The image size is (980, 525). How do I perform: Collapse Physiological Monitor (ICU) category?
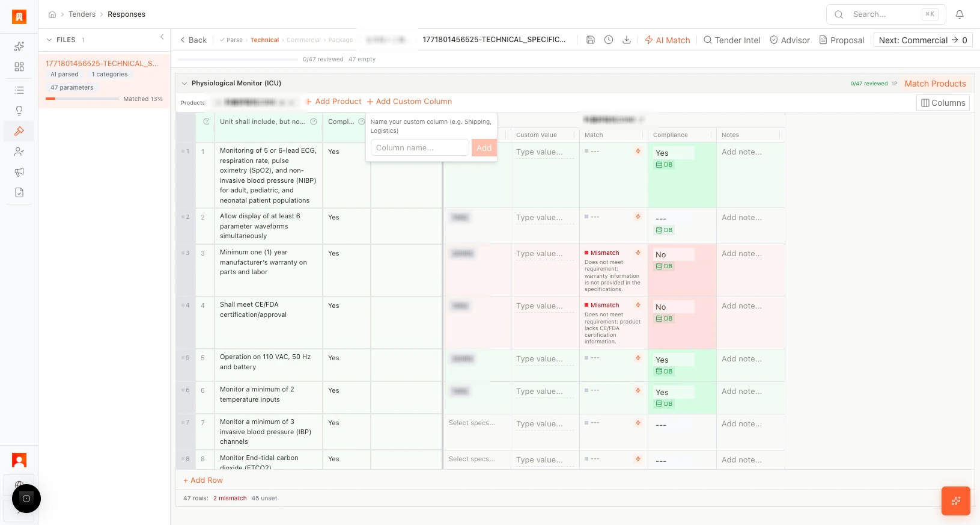(x=184, y=83)
